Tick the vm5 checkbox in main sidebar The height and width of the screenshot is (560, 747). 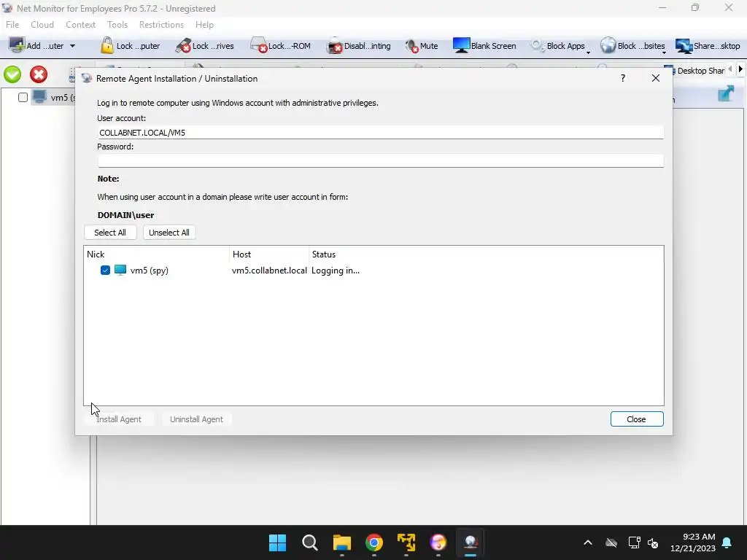point(23,98)
